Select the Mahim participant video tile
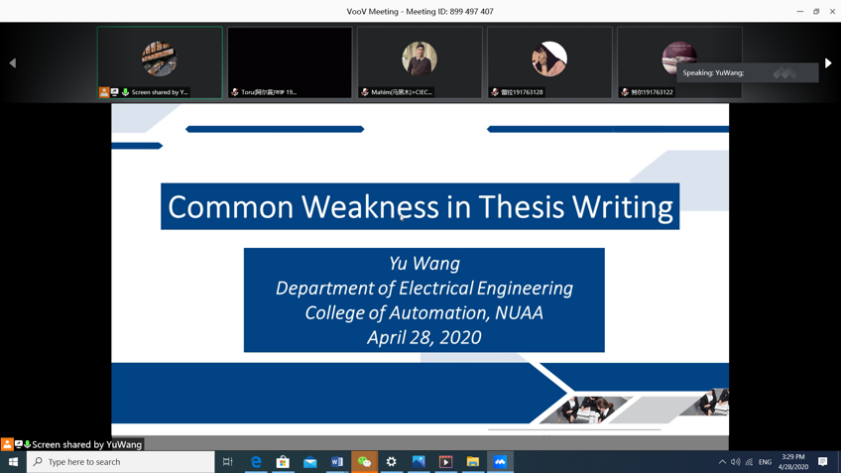841x473 pixels. click(419, 62)
